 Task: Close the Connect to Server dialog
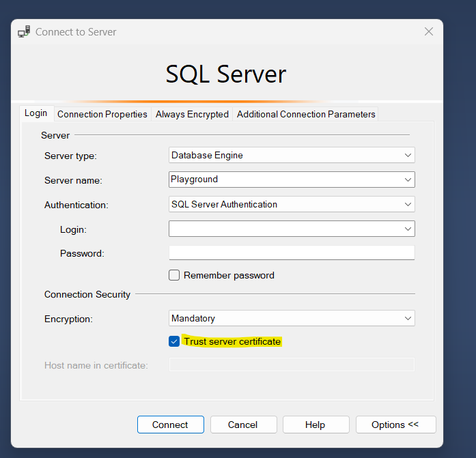(x=429, y=31)
